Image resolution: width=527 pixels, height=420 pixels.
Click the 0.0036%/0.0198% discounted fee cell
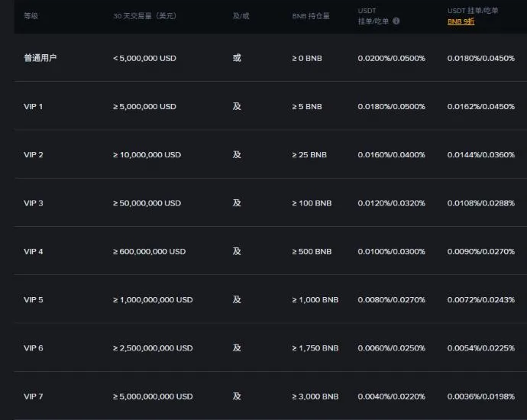pos(481,396)
